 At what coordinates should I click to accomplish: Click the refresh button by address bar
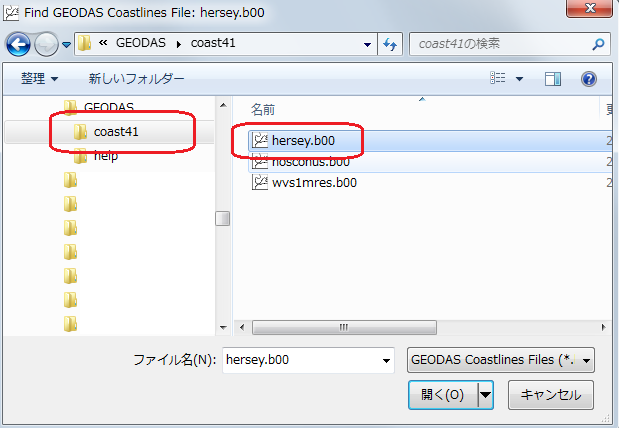(390, 44)
